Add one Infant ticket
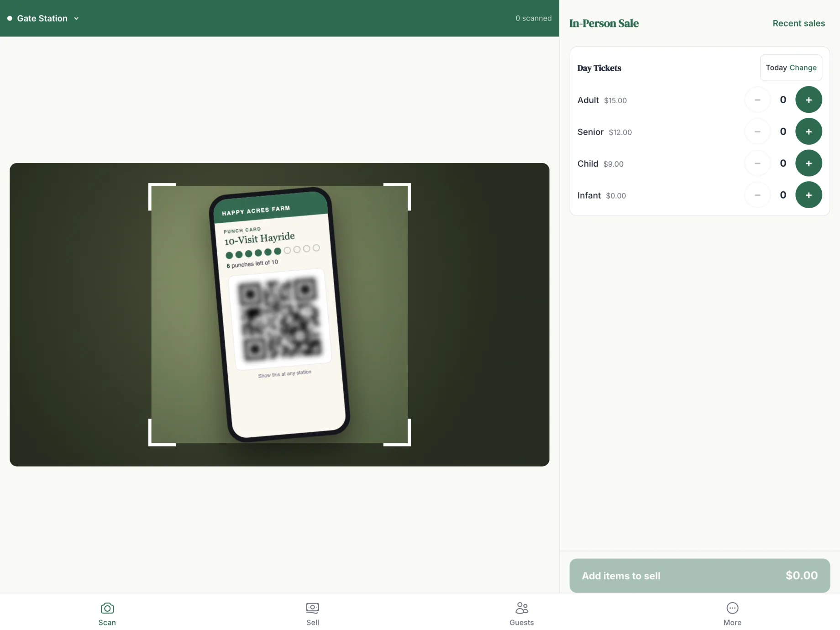This screenshot has width=840, height=630. click(808, 195)
